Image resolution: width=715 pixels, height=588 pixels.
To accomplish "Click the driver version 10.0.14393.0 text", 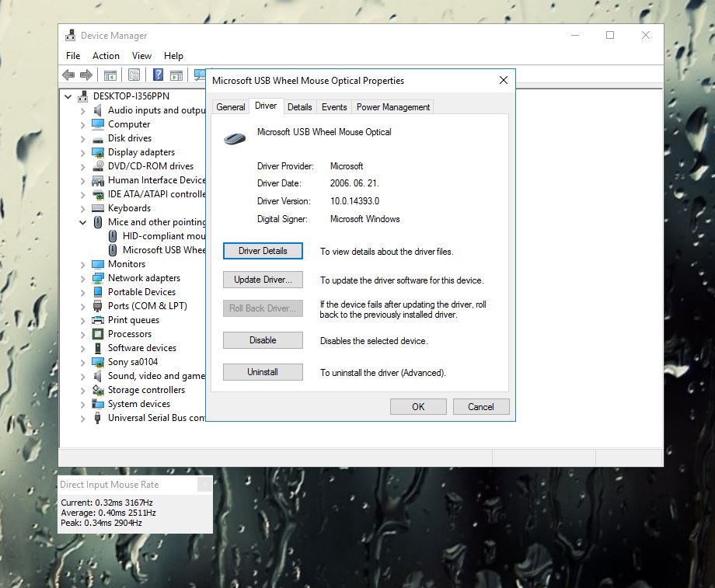I will (354, 201).
